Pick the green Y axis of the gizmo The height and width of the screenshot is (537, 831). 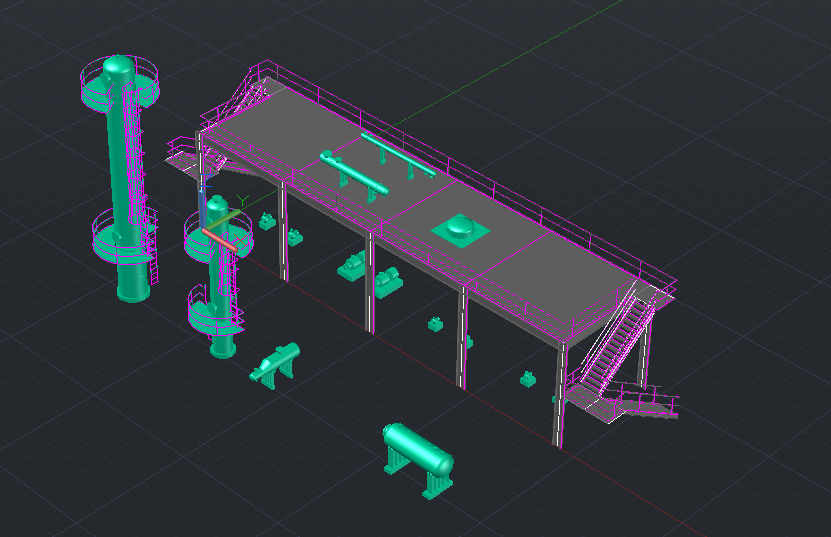pyautogui.click(x=223, y=219)
